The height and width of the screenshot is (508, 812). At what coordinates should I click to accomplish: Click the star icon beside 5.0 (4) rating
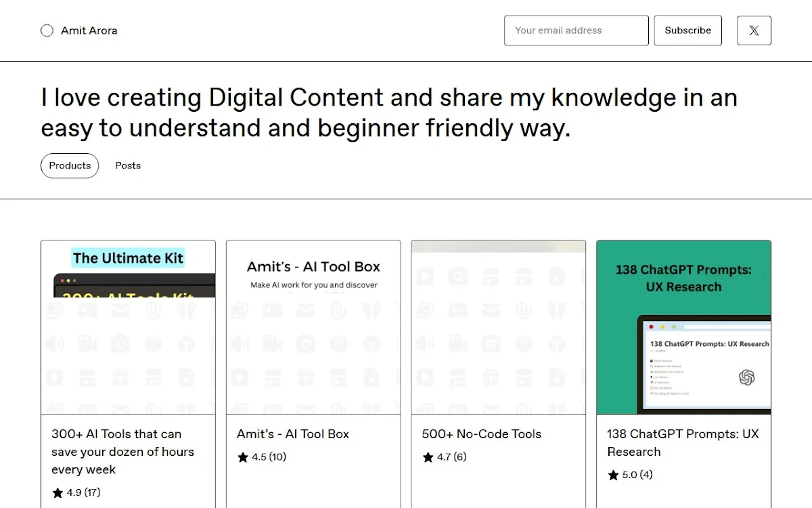tap(613, 475)
